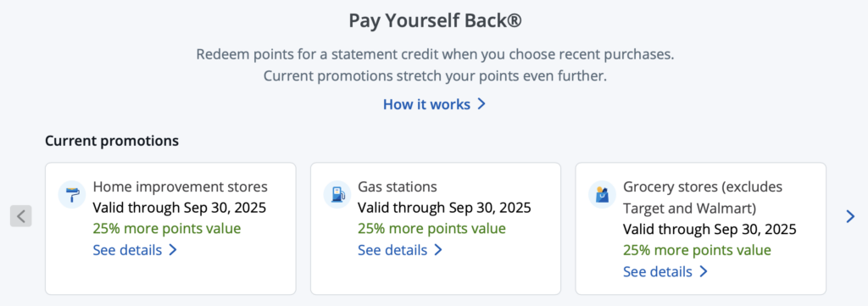Click the Pay Yourself Back heading

tap(435, 21)
